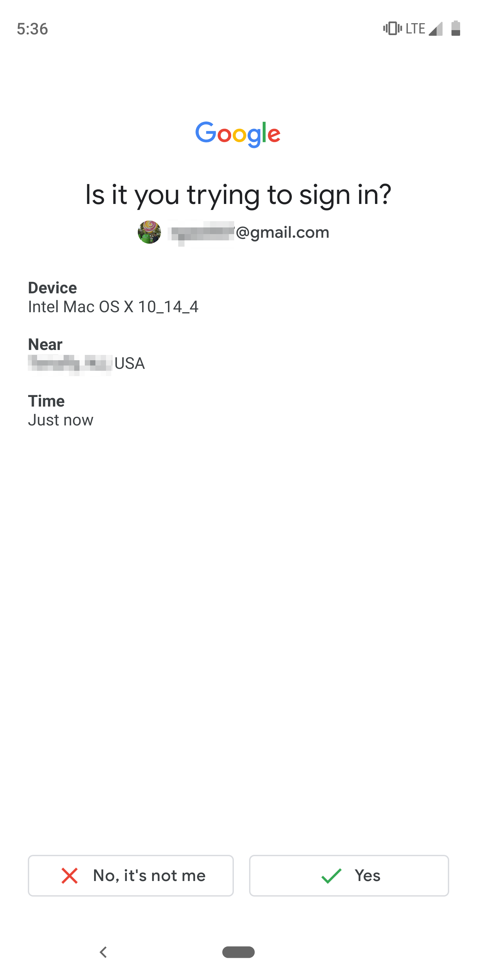Tap the home pill navigation button

(238, 952)
